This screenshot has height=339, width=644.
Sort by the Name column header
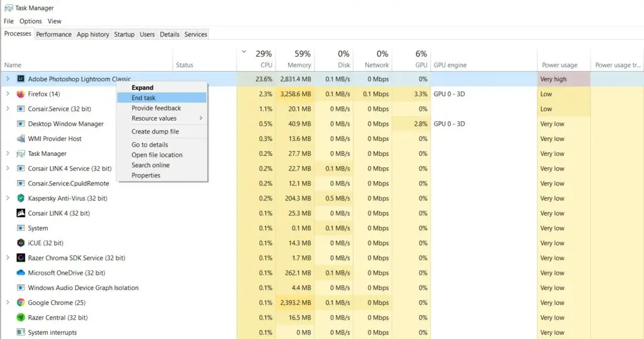[87, 59]
